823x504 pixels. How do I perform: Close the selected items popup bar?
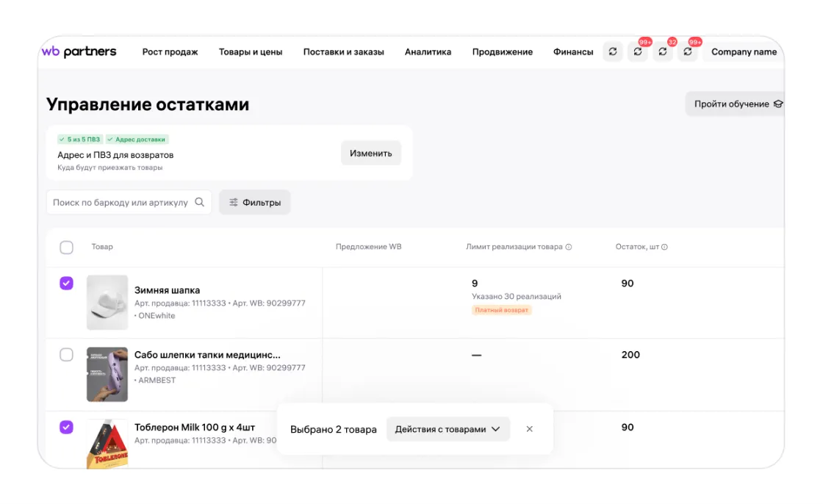point(529,429)
